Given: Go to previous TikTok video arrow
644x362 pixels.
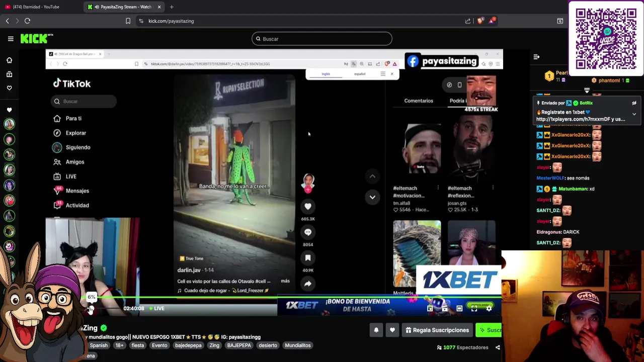Looking at the screenshot, I should point(372,176).
